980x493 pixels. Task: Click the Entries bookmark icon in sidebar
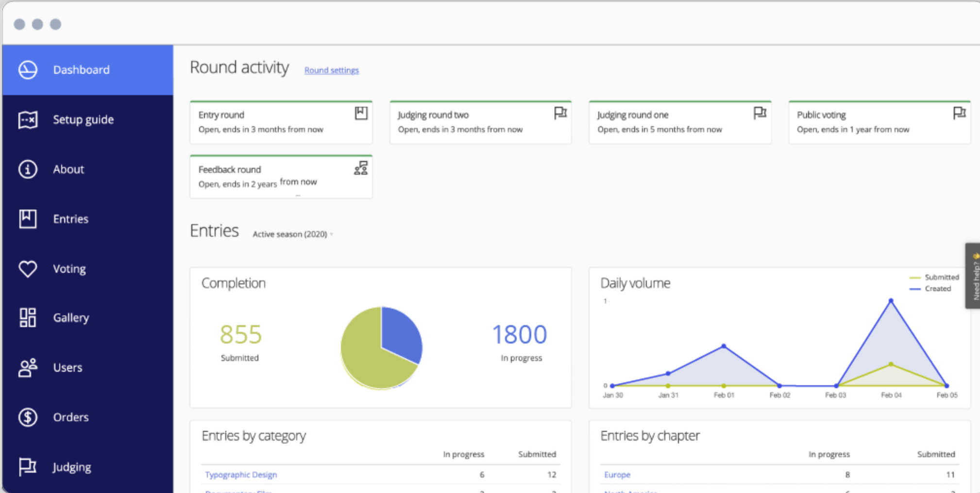(28, 219)
